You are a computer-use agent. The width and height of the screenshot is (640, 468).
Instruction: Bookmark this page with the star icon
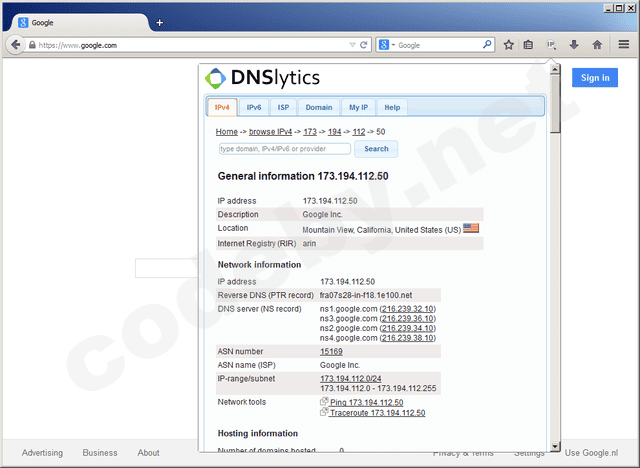point(509,45)
